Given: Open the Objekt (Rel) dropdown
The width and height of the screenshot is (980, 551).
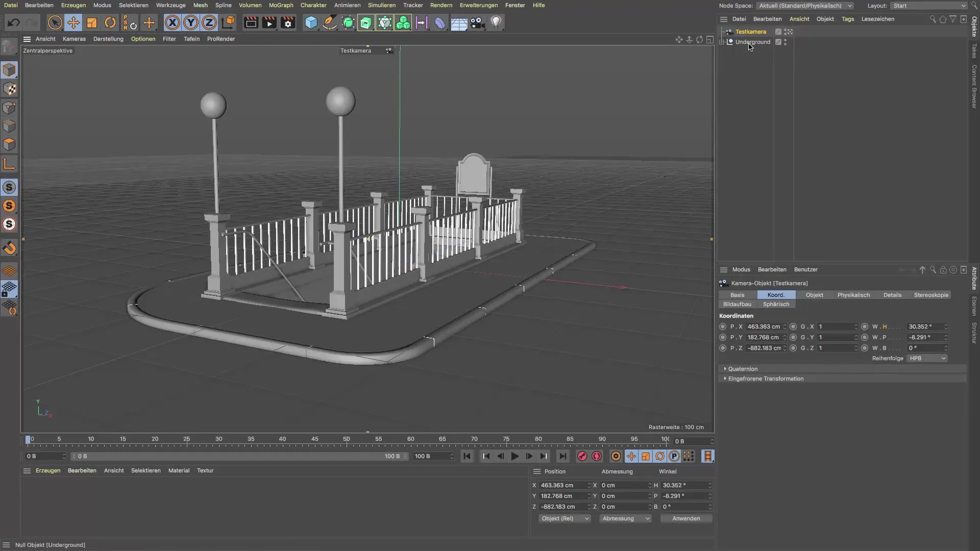Looking at the screenshot, I should tap(565, 518).
